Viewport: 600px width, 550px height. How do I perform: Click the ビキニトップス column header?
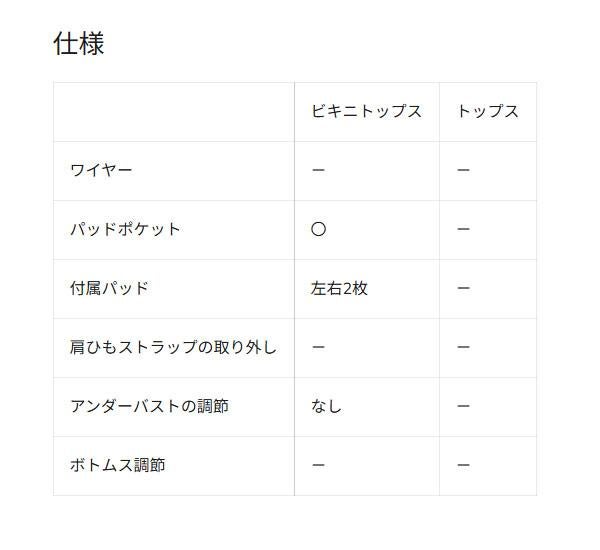pyautogui.click(x=366, y=111)
